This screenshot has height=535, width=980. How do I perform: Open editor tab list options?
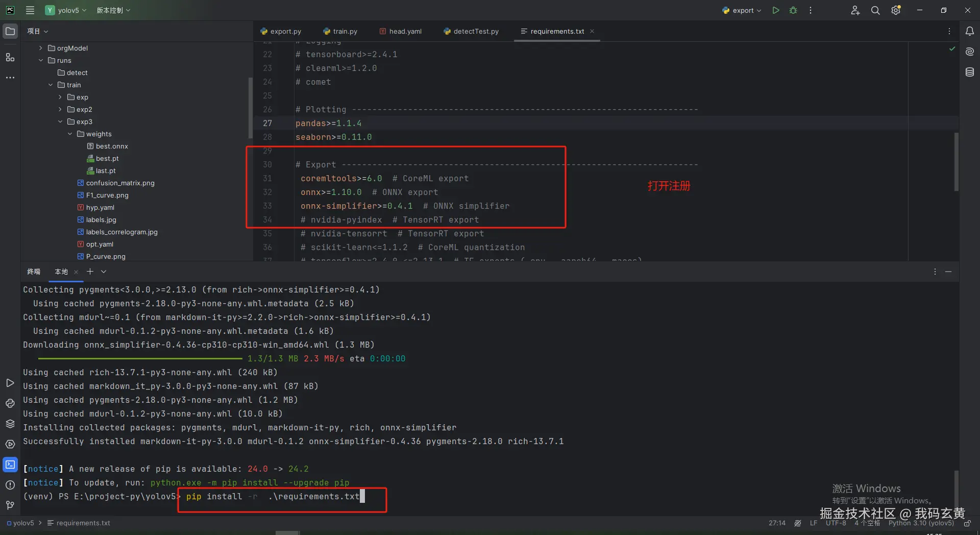point(949,31)
